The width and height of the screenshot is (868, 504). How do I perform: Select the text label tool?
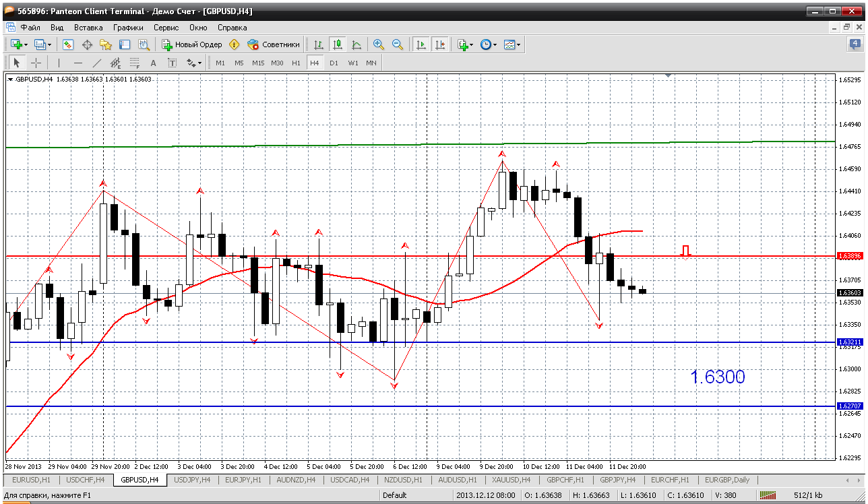(x=172, y=63)
